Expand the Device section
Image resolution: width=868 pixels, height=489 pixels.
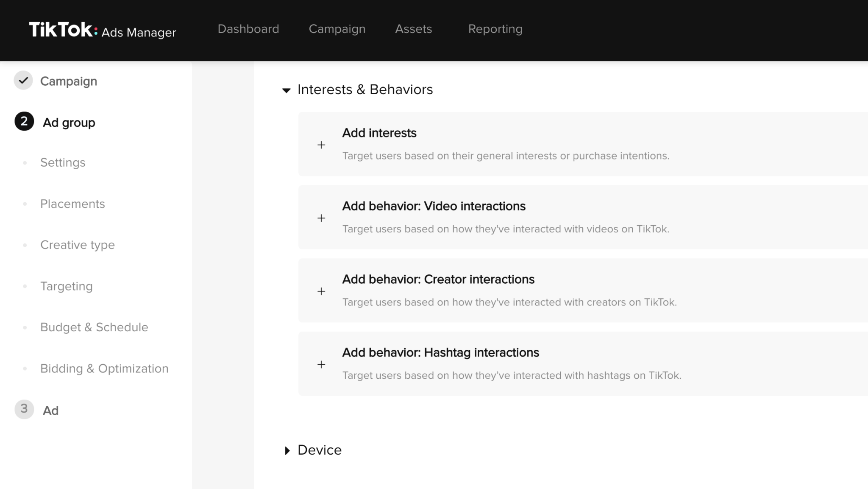pyautogui.click(x=287, y=450)
